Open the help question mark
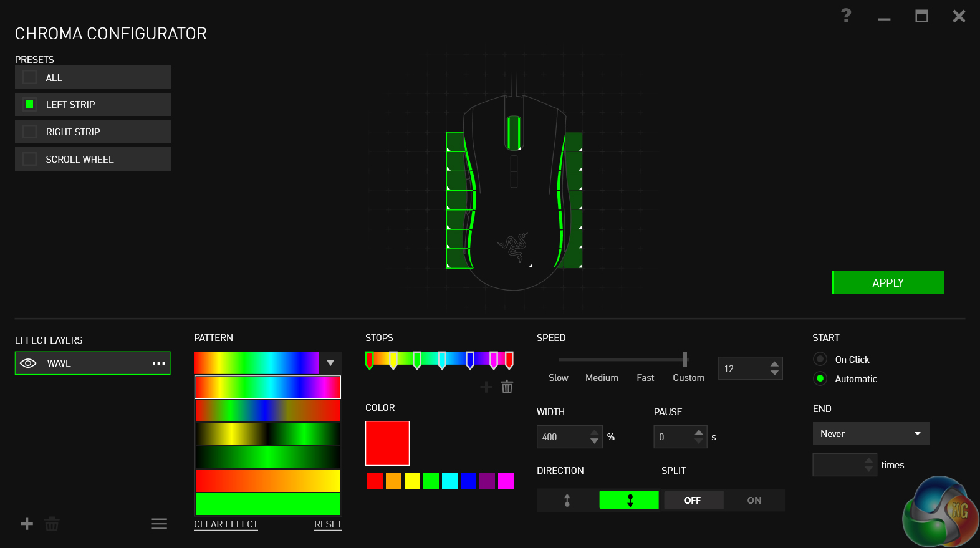This screenshot has width=980, height=548. coord(846,16)
